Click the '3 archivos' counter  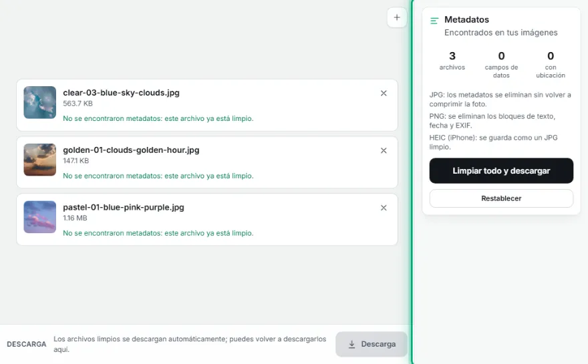tap(452, 61)
